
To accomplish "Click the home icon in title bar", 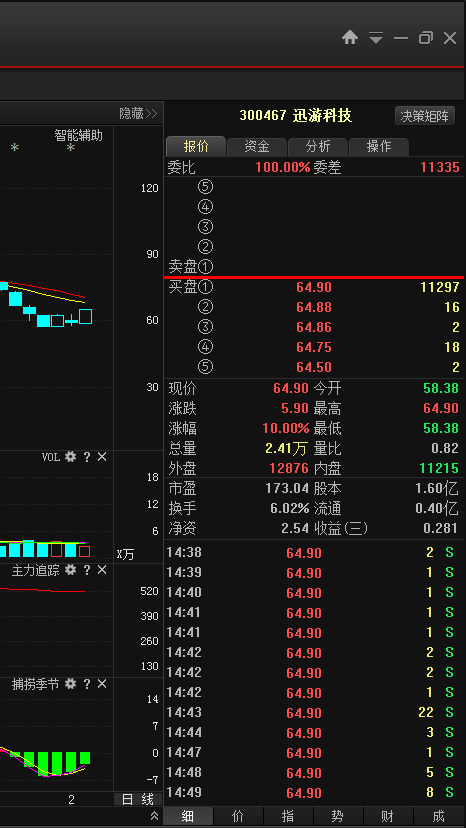I will click(350, 37).
